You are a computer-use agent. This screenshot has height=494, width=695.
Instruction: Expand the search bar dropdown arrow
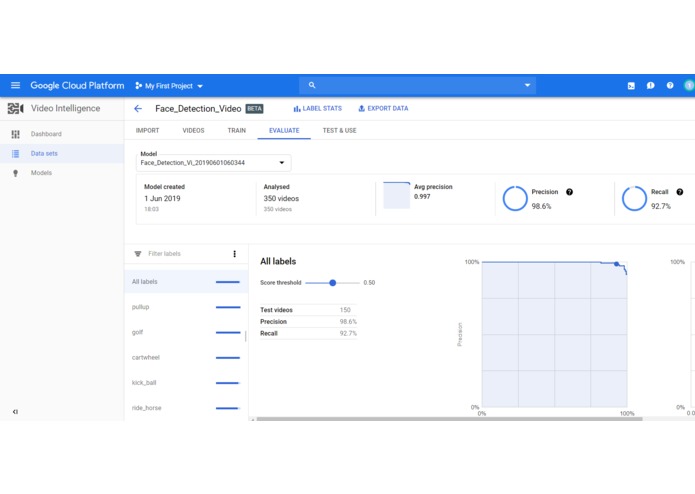pyautogui.click(x=527, y=85)
